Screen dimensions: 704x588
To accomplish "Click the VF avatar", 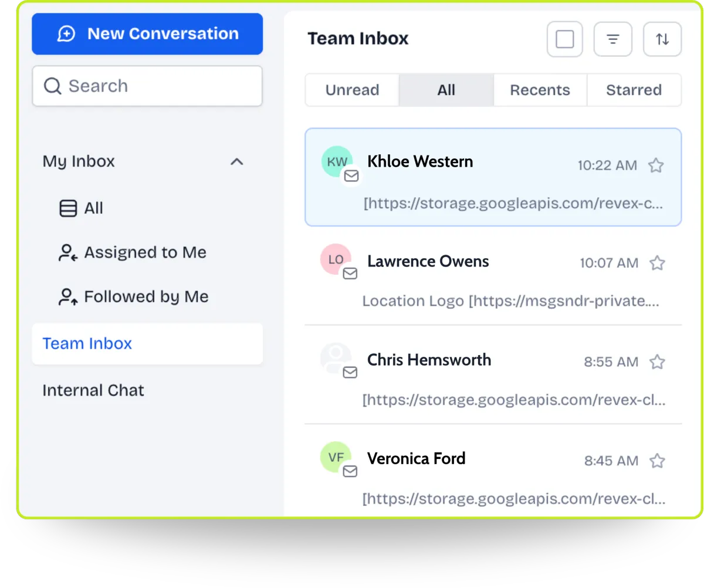I will tap(336, 457).
